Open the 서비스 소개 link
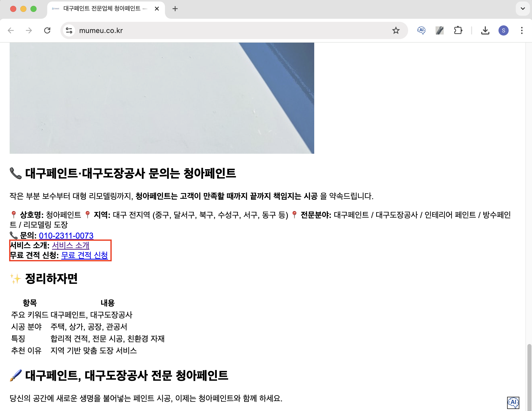532x411 pixels. click(x=71, y=245)
